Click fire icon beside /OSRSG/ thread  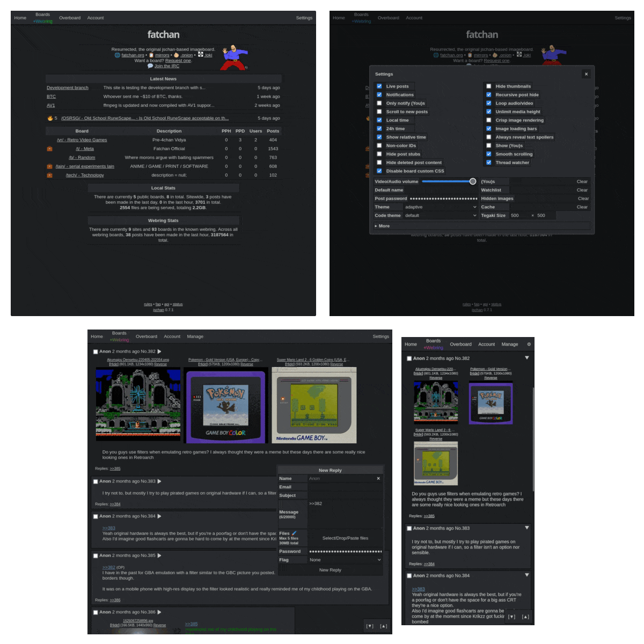tap(50, 118)
